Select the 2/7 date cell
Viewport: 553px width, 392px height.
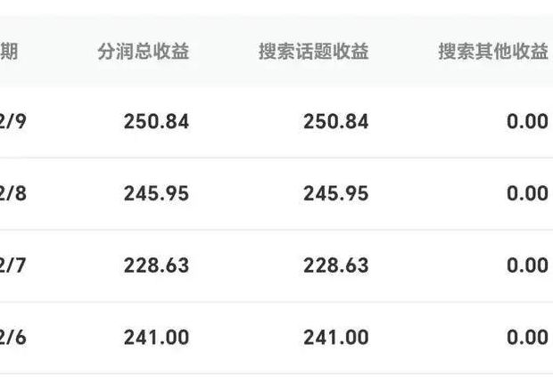click(13, 265)
